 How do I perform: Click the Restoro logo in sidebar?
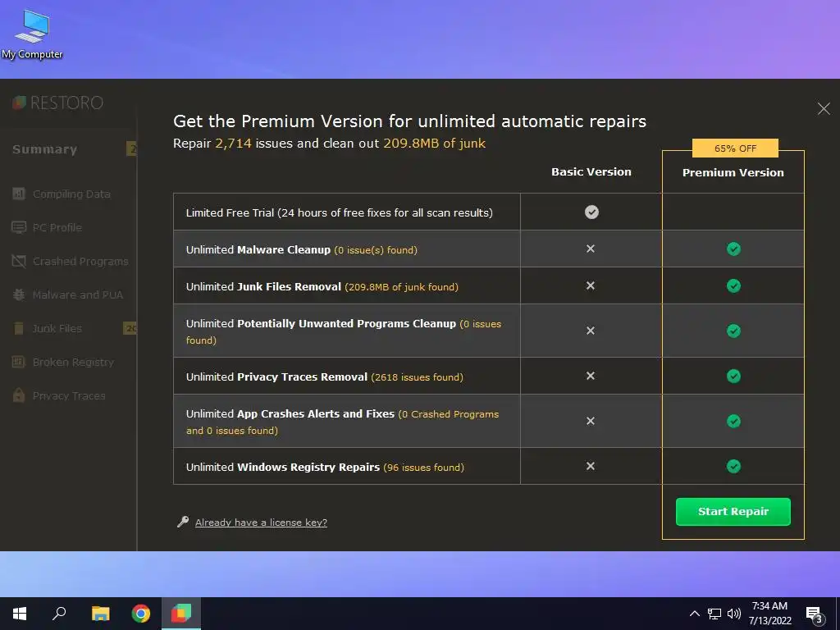[x=58, y=103]
